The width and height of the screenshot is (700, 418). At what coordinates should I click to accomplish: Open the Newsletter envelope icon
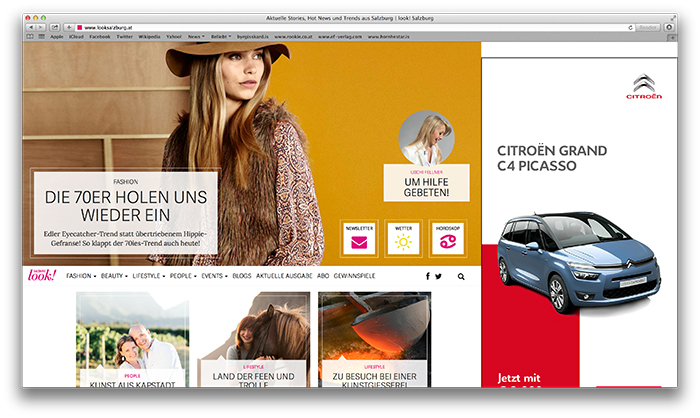tap(359, 238)
